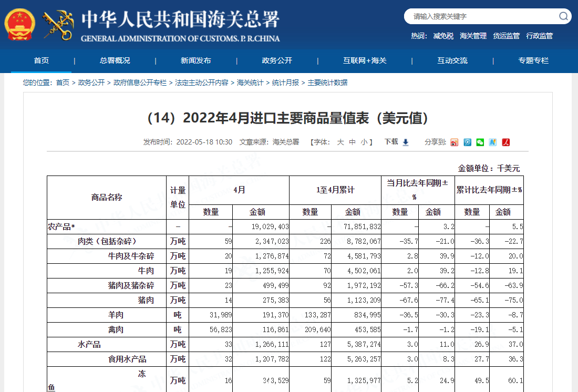Image resolution: width=578 pixels, height=392 pixels.
Task: Focus the keyword search input box
Action: pyautogui.click(x=483, y=16)
